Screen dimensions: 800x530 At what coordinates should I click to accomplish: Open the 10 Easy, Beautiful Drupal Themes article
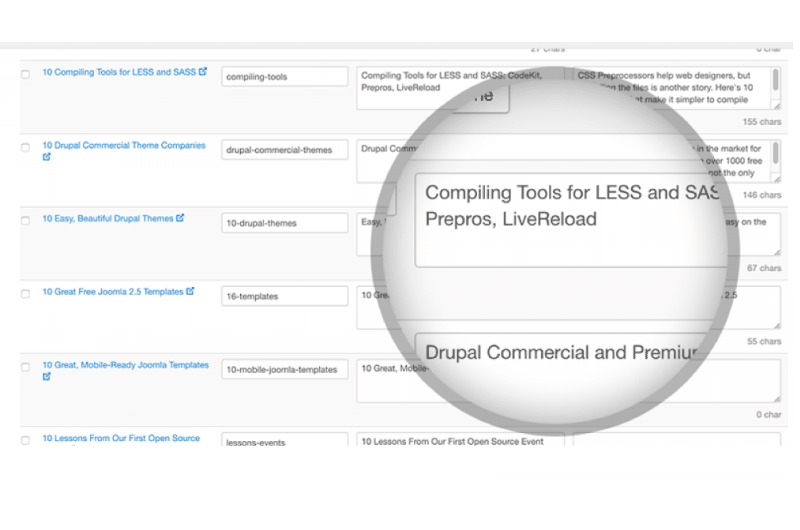[x=108, y=218]
